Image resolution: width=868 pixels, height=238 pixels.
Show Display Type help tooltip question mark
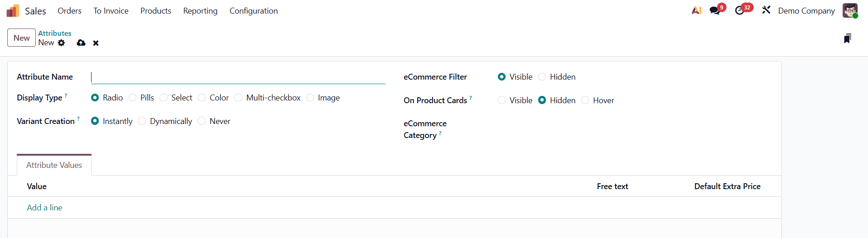click(x=66, y=95)
